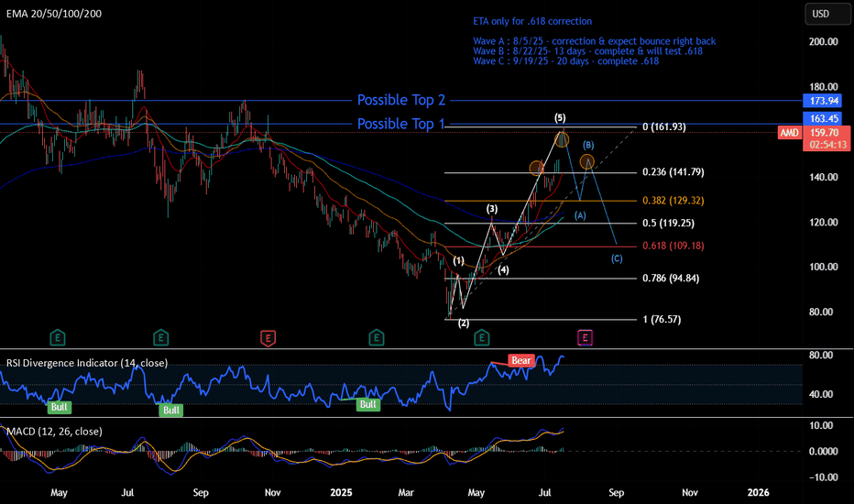This screenshot has height=504, width=854.
Task: Click the leftmost green earnings marker
Action: click(x=58, y=337)
